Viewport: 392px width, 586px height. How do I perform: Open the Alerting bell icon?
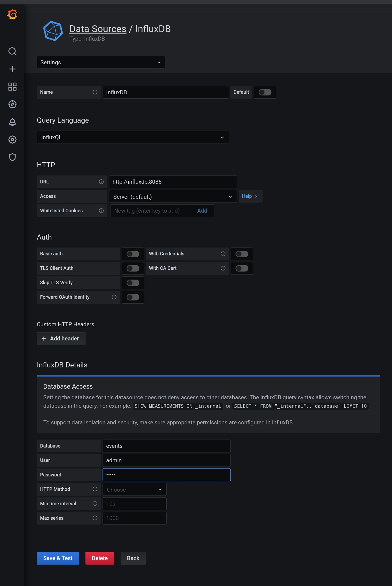pos(12,122)
